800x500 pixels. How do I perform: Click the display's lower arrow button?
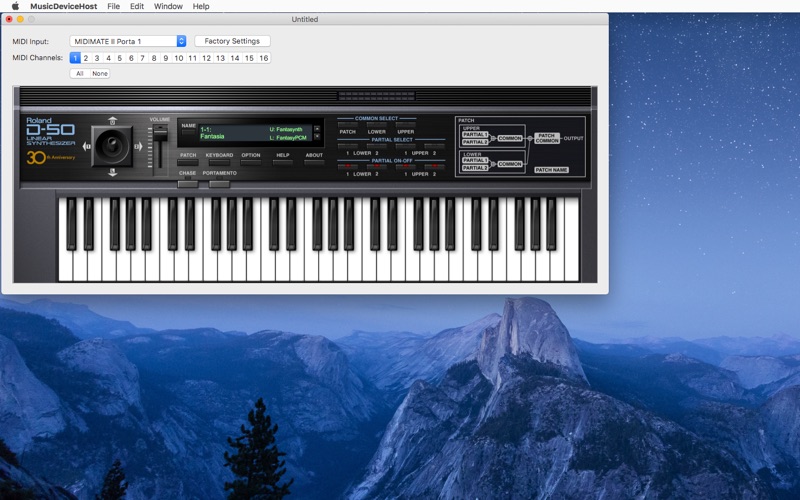[316, 137]
